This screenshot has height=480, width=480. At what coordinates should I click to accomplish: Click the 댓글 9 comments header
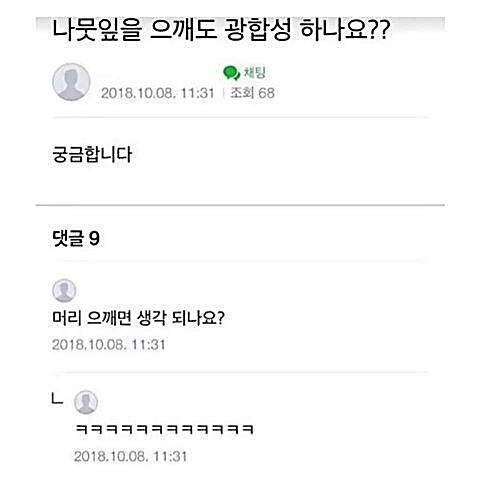click(x=76, y=238)
